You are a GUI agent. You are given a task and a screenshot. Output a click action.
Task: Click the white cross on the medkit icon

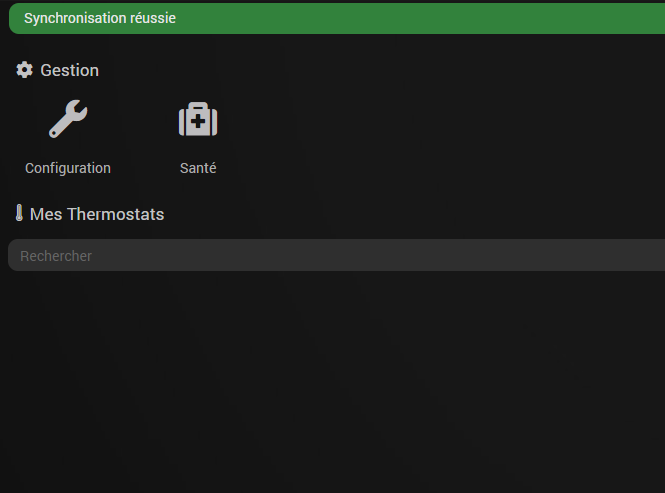[198, 122]
